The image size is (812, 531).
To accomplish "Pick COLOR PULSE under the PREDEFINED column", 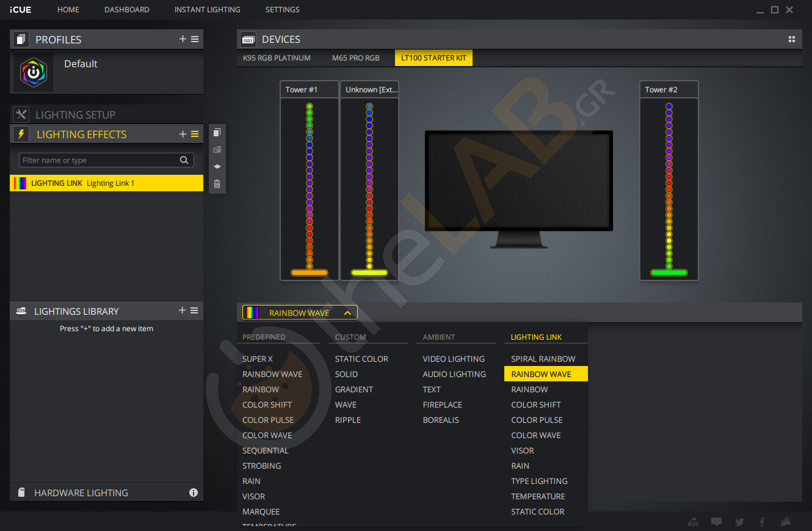I will tap(268, 420).
